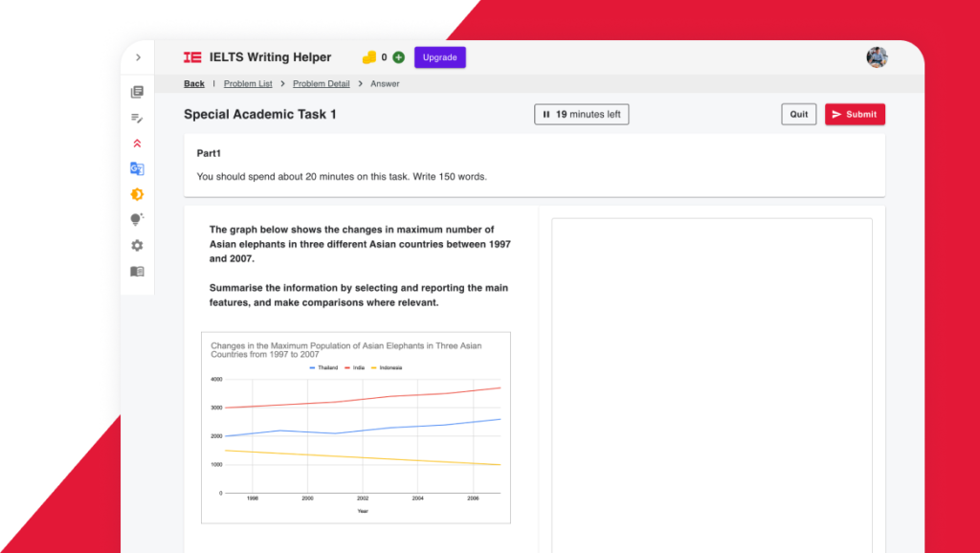Open the notes/editing tool in sidebar
Screen dimensions: 980x553
(137, 118)
